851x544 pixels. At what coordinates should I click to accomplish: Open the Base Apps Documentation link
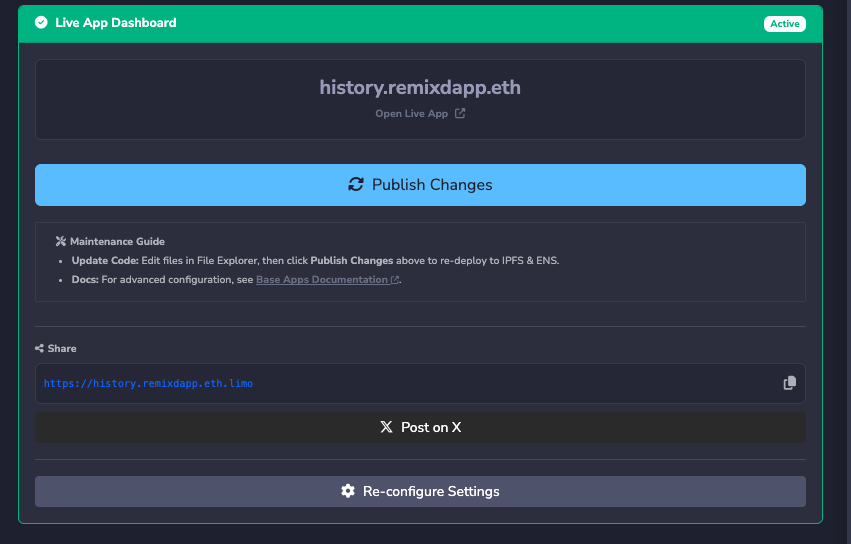(327, 280)
